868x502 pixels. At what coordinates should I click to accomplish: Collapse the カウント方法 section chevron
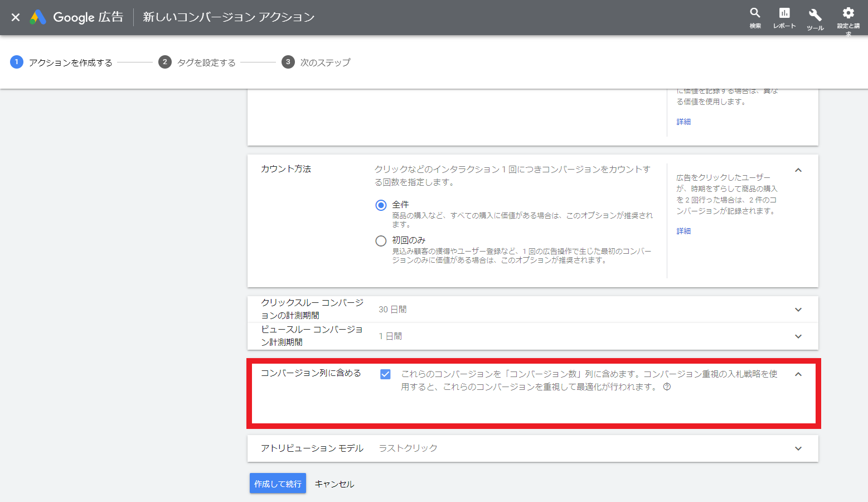click(x=798, y=170)
